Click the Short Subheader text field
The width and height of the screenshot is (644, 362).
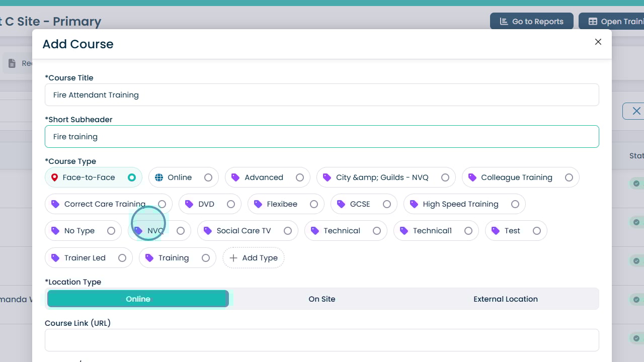tap(321, 137)
